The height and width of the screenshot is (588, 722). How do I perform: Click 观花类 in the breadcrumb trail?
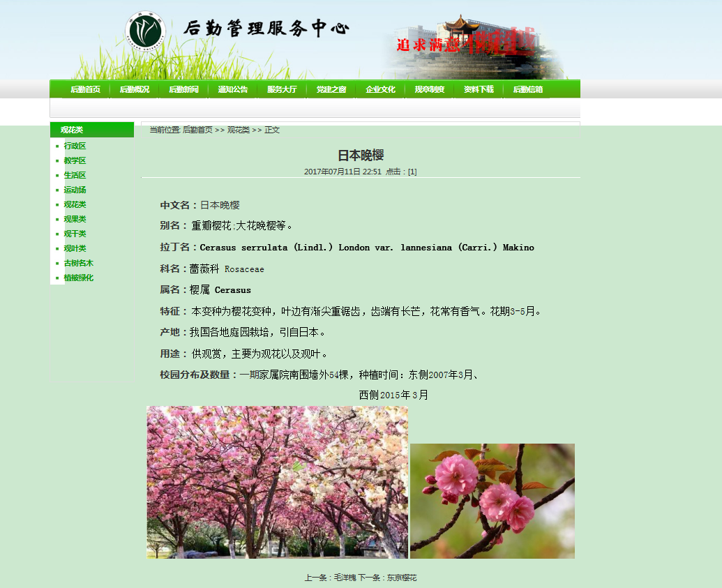(x=238, y=130)
